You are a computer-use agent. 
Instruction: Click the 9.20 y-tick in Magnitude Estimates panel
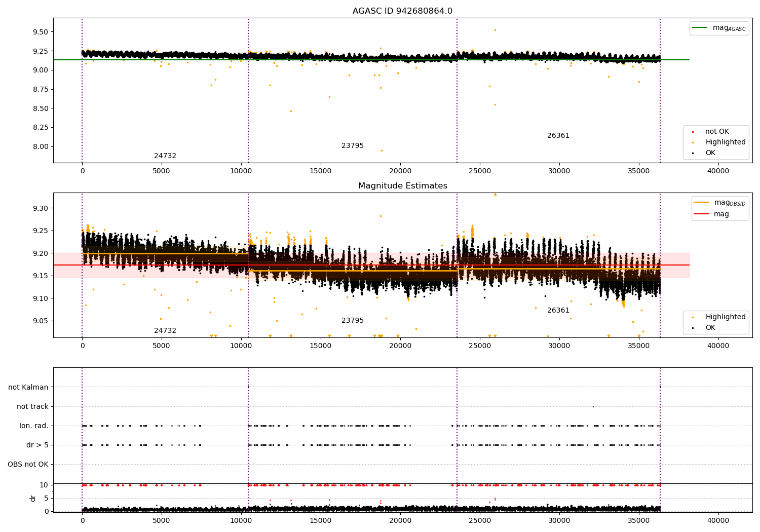[x=40, y=253]
